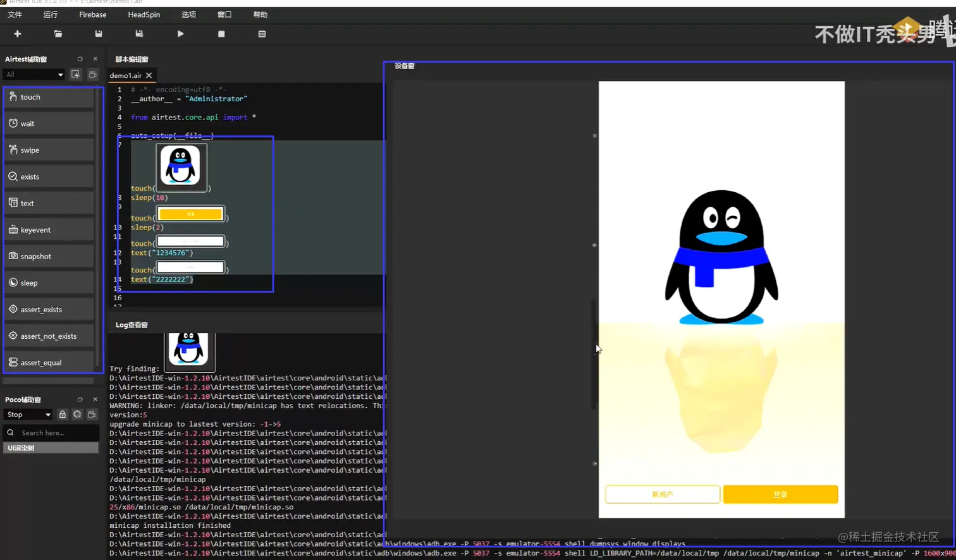
Task: Create a new script with the plus icon
Action: (18, 33)
